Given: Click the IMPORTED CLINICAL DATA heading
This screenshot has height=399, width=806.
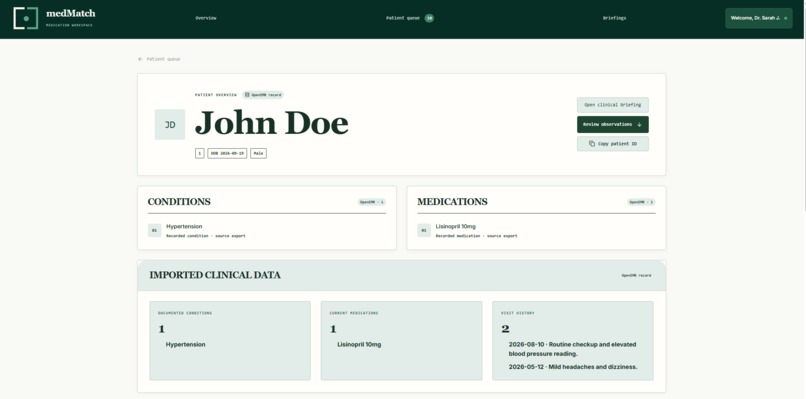Looking at the screenshot, I should pos(215,276).
